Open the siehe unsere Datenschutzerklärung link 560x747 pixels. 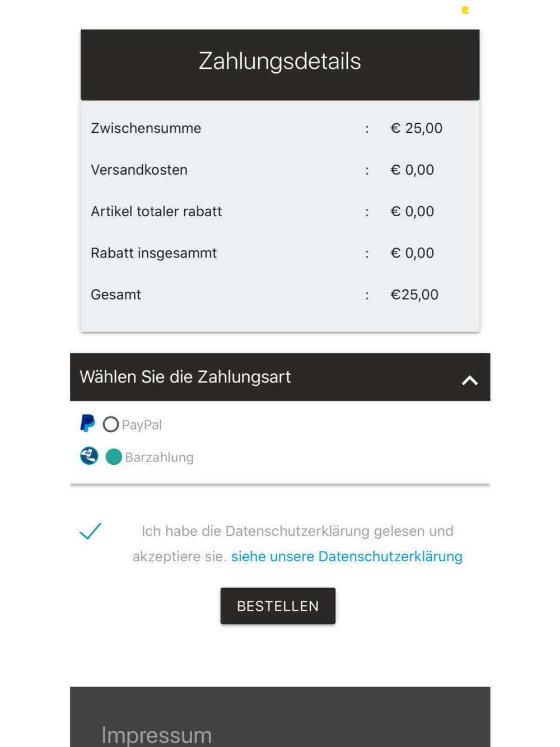(347, 556)
